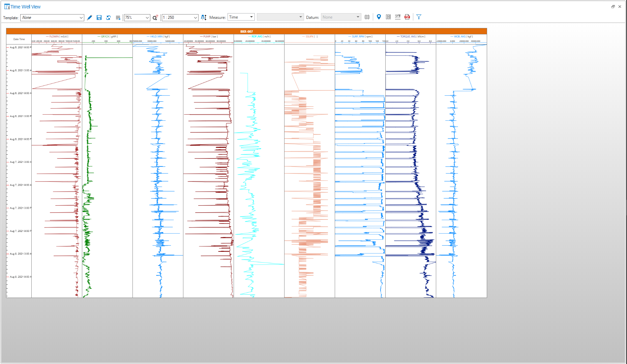This screenshot has width=627, height=364.
Task: Click the BKR-007 orange well header
Action: coord(246,31)
